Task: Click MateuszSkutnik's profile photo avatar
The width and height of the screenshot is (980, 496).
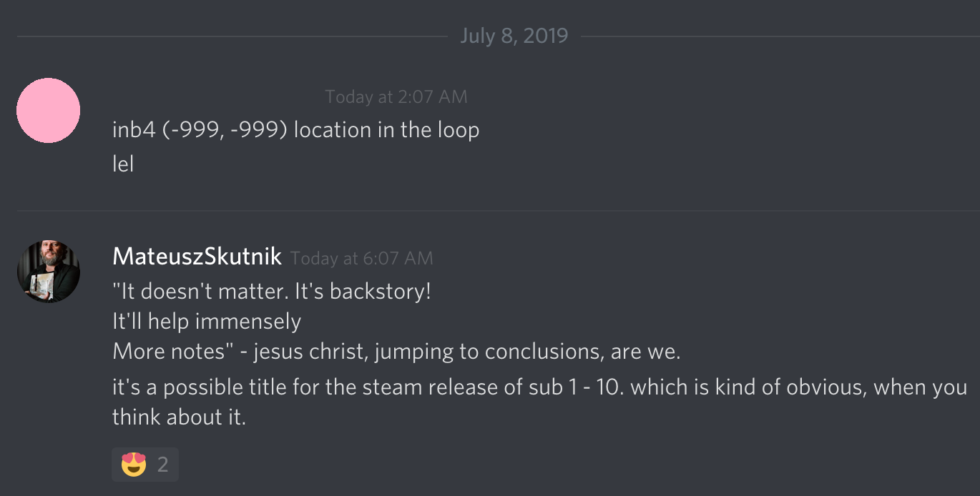Action: pos(48,272)
